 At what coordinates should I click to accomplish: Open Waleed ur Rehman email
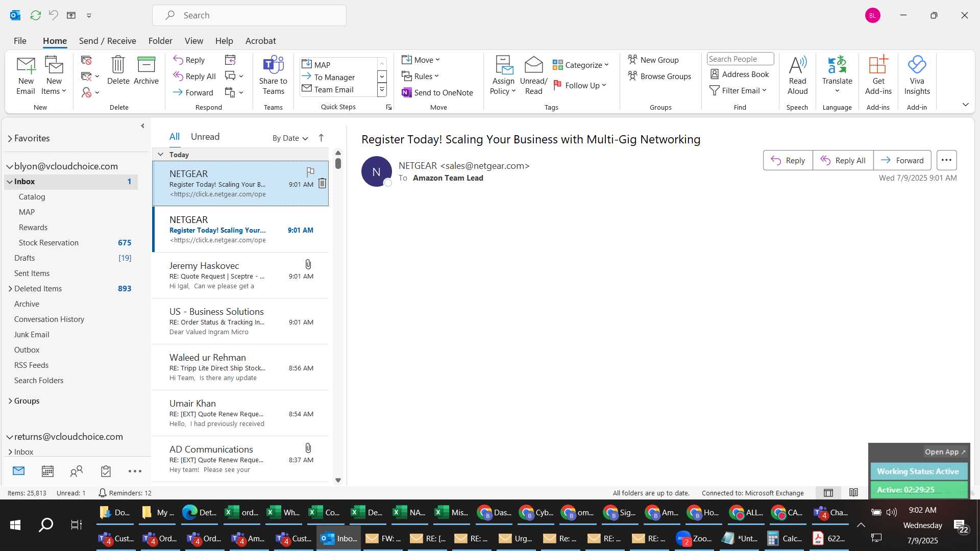pyautogui.click(x=240, y=367)
